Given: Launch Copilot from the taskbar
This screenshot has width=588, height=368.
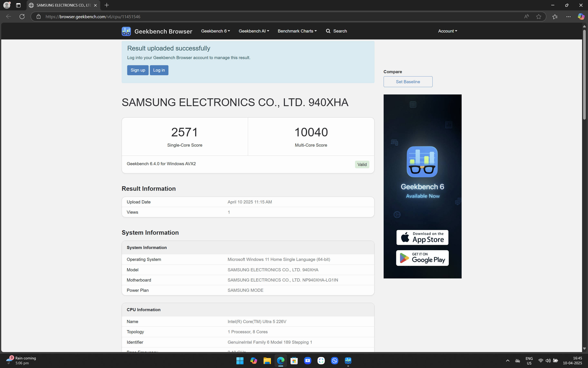Looking at the screenshot, I should pos(253,360).
